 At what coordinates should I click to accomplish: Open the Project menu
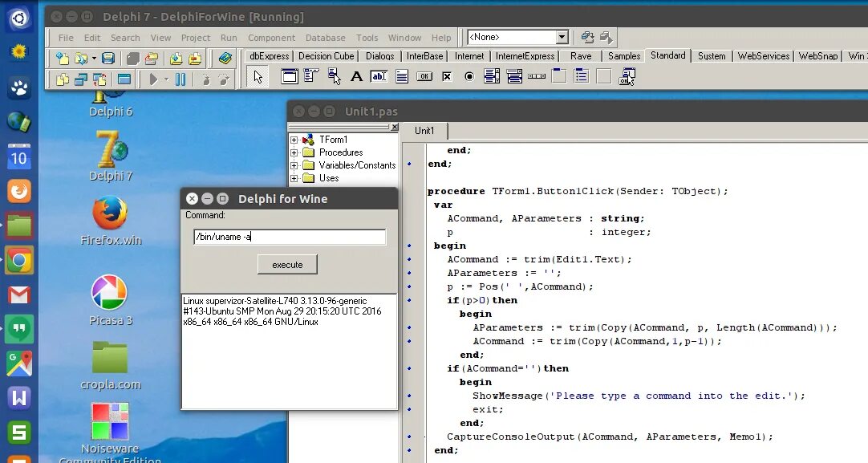pos(196,38)
